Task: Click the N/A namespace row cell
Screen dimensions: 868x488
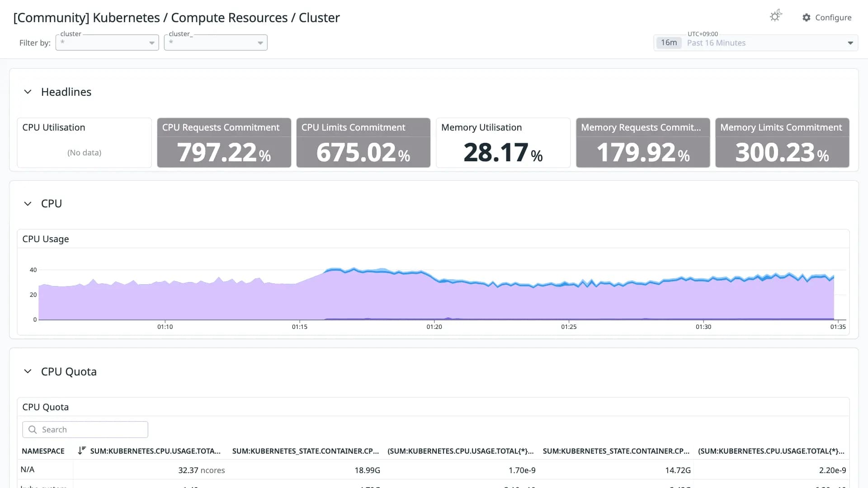Action: tap(28, 469)
